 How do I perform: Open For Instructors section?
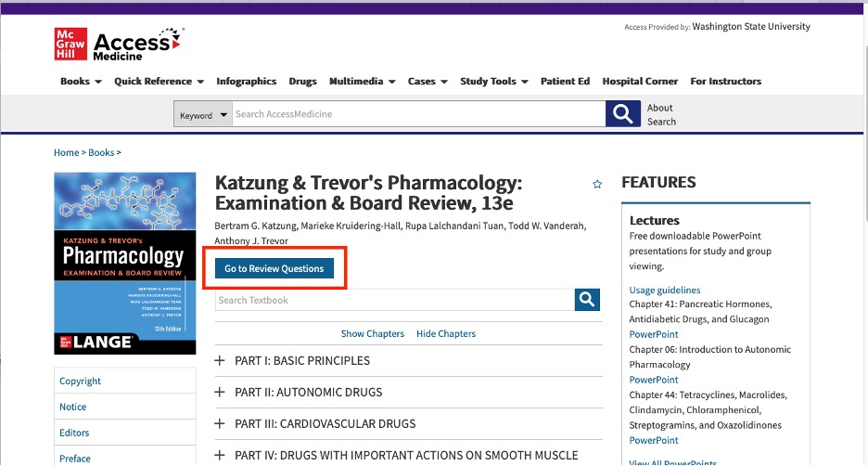[726, 82]
